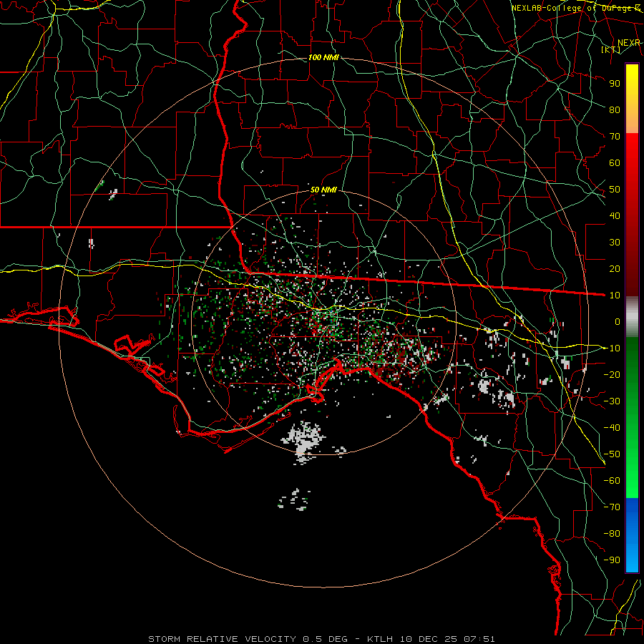This screenshot has width=644, height=644.
Task: Click the -20 value on the velocity scale
Action: [x=612, y=374]
